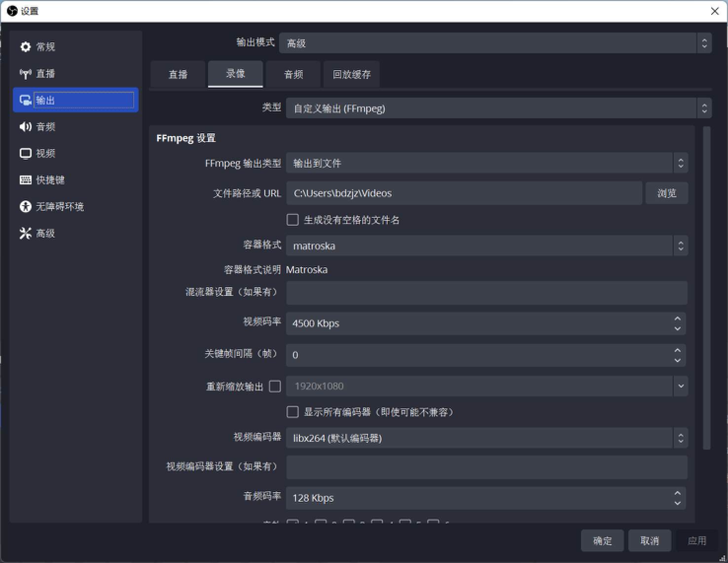Image resolution: width=728 pixels, height=563 pixels.
Task: Switch to the 直播 output tab
Action: [177, 74]
